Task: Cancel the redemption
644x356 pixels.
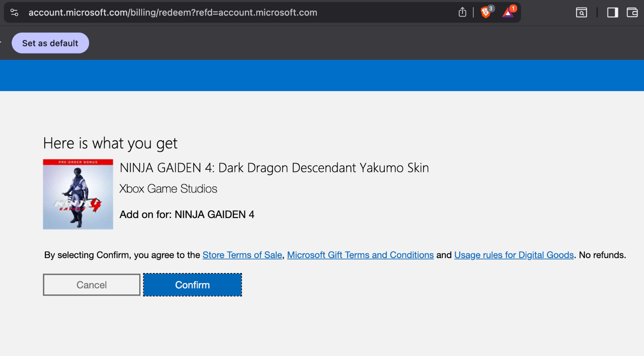Action: point(92,285)
